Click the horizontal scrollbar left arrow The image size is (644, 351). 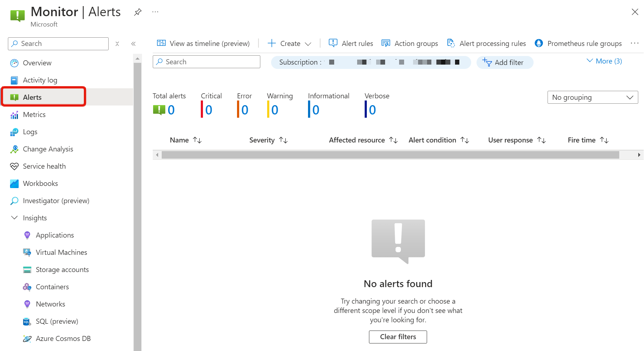pos(157,155)
